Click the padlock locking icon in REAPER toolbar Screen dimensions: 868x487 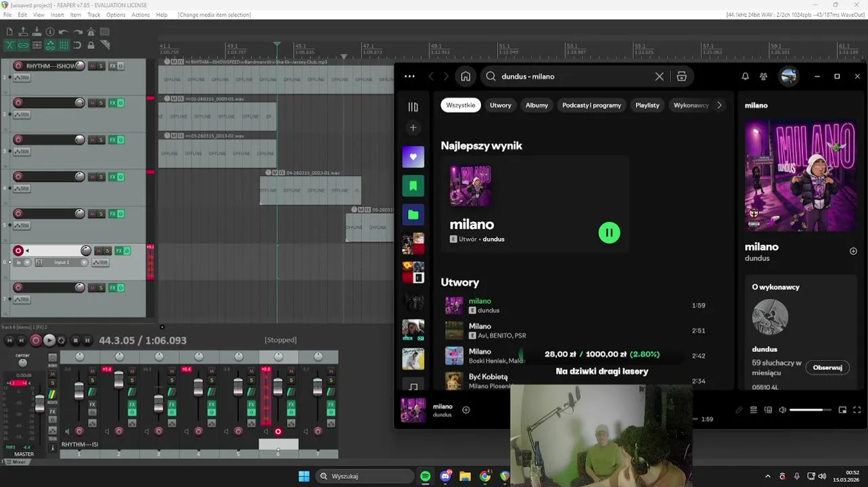coord(91,45)
